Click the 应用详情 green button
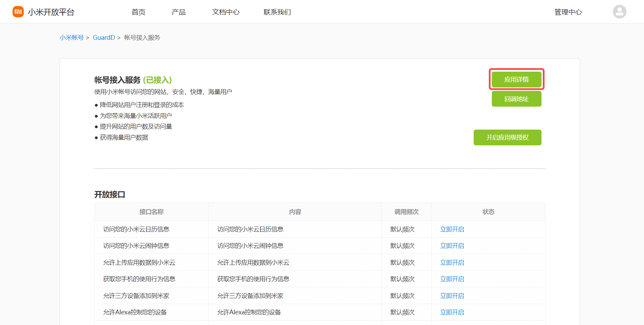The height and width of the screenshot is (325, 644). click(x=516, y=80)
